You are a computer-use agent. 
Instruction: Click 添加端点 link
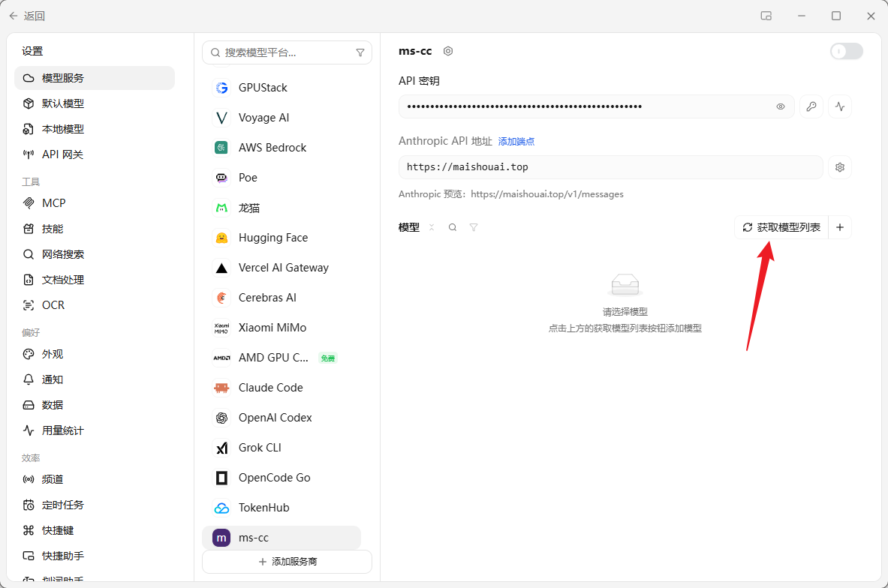coord(516,142)
